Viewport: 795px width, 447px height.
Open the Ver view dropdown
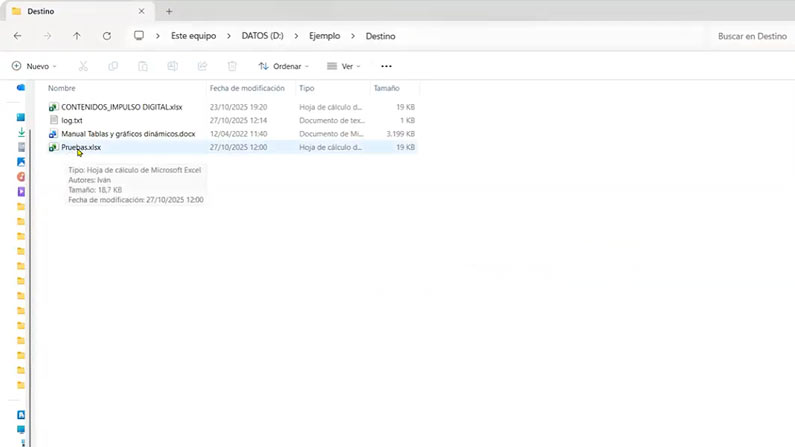(x=344, y=66)
